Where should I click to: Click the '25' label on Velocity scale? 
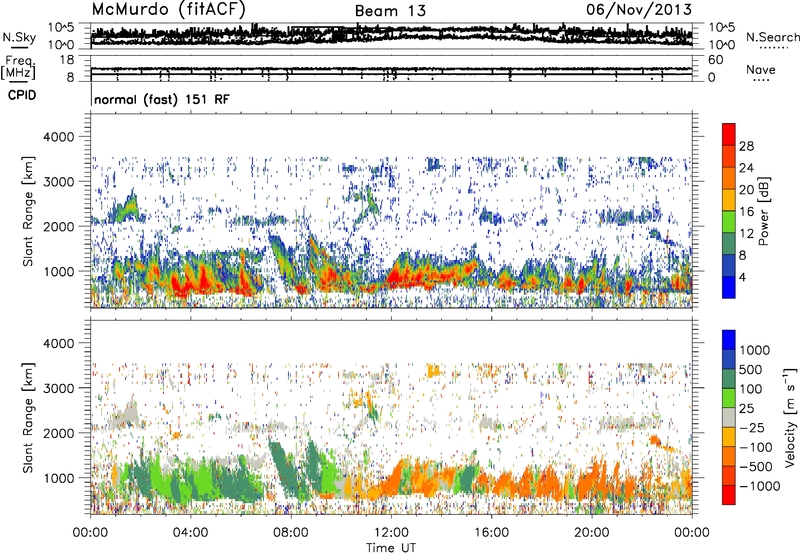click(x=746, y=408)
